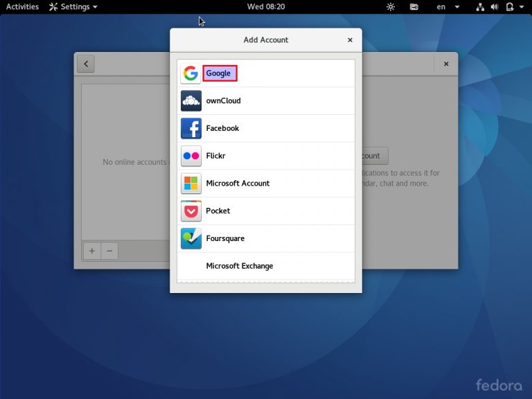The height and width of the screenshot is (399, 532).
Task: Open the clock Wed 08:20 calendar
Action: click(x=266, y=7)
